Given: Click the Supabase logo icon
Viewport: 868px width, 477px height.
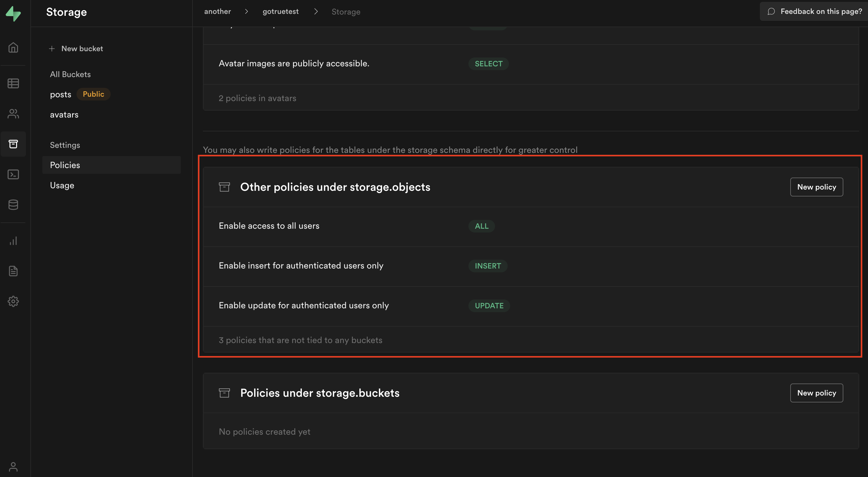Looking at the screenshot, I should pyautogui.click(x=13, y=14).
